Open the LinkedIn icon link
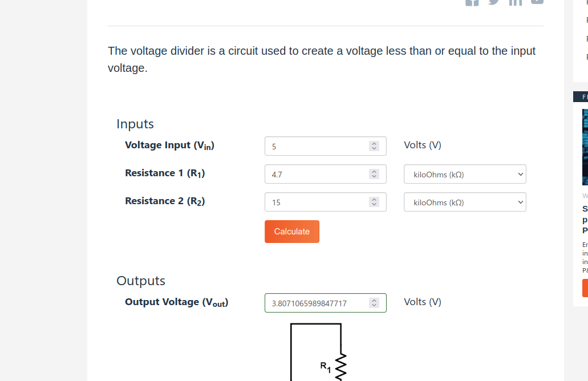The height and width of the screenshot is (381, 588). pos(516,2)
